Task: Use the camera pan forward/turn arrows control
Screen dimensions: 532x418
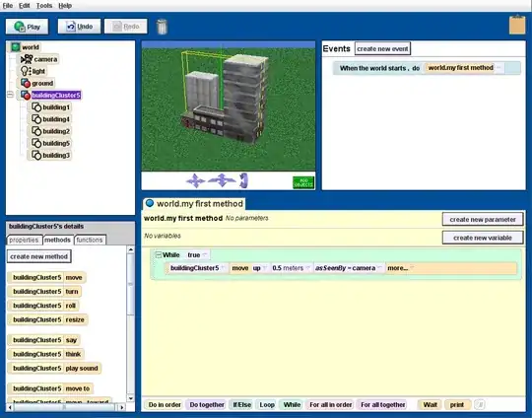Action: (222, 180)
